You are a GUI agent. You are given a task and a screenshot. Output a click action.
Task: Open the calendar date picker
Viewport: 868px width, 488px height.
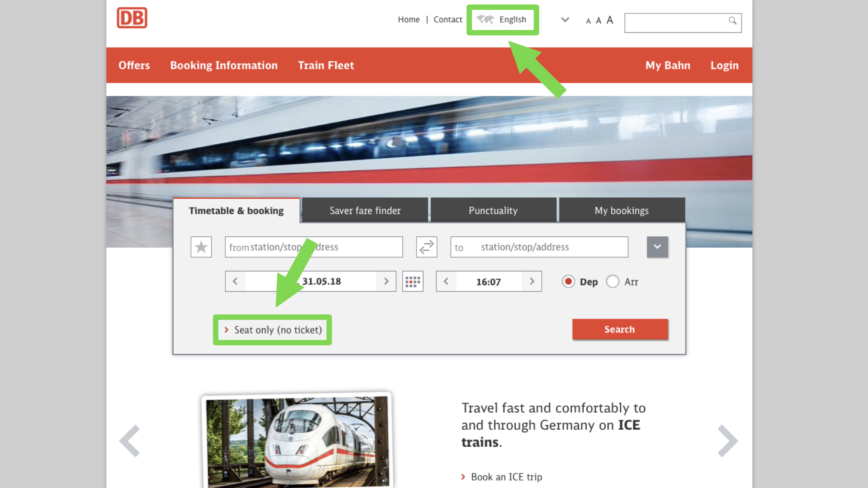click(413, 282)
